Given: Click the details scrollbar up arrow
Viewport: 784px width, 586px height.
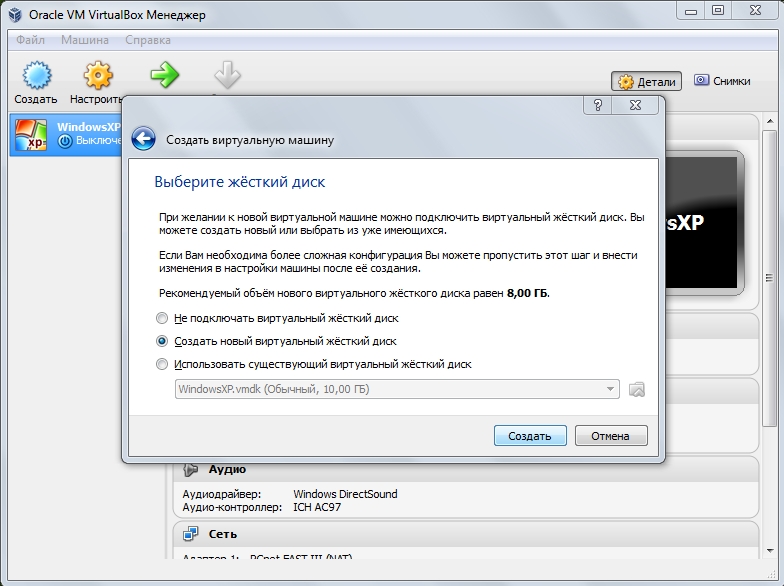Looking at the screenshot, I should pyautogui.click(x=770, y=120).
